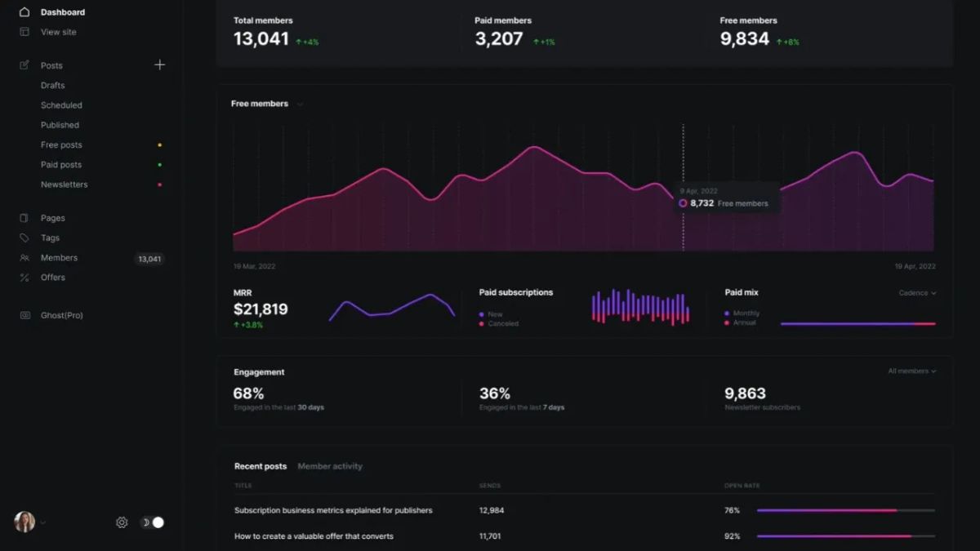
Task: Click the Pages icon in the sidebar
Action: [25, 217]
